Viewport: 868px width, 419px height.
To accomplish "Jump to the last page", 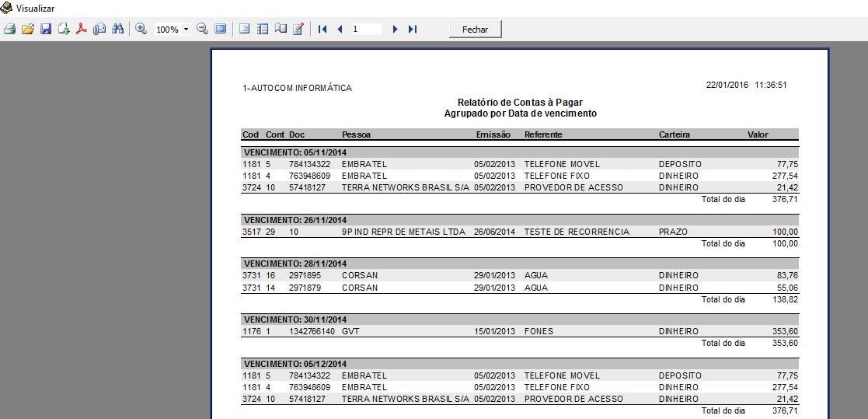I will click(x=413, y=29).
